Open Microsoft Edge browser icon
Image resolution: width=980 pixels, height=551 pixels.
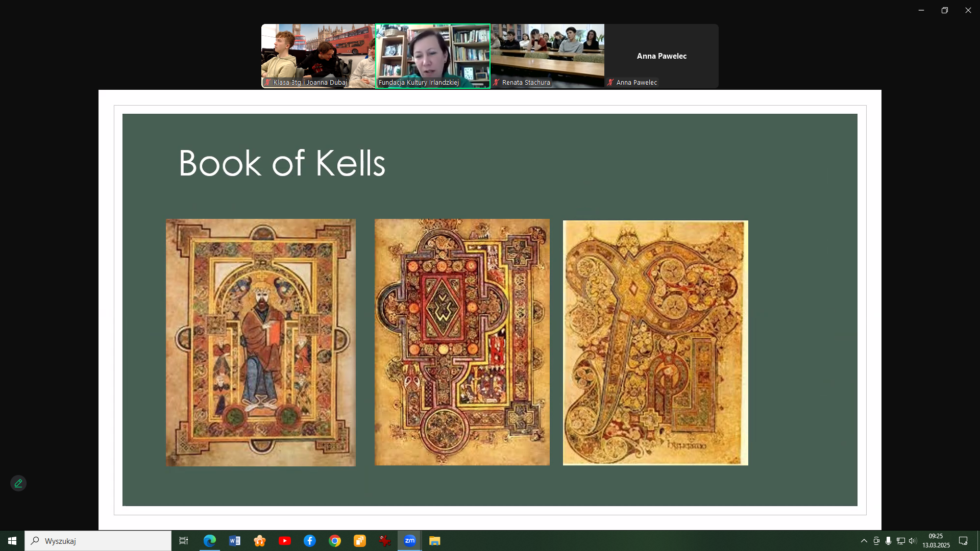click(210, 541)
